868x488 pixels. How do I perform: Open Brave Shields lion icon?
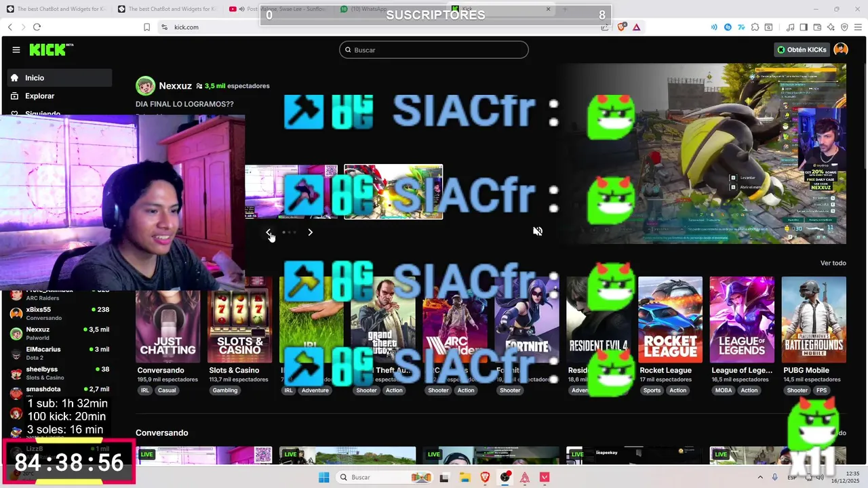coord(621,27)
